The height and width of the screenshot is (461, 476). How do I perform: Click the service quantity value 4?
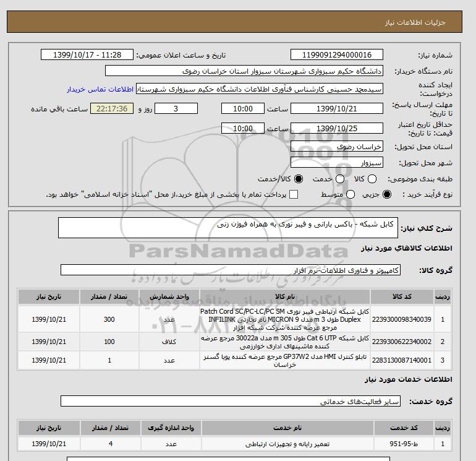point(111,444)
